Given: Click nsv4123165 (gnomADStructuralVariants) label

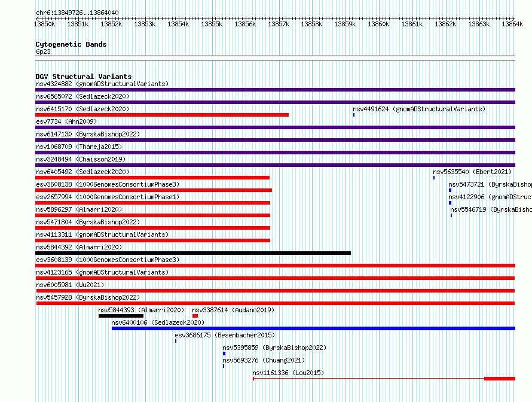Looking at the screenshot, I should tap(102, 272).
